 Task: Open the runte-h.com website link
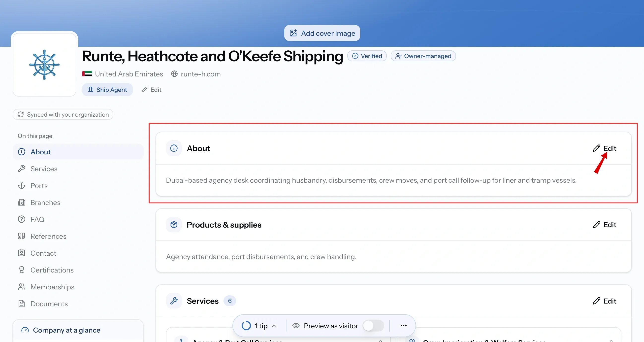200,74
